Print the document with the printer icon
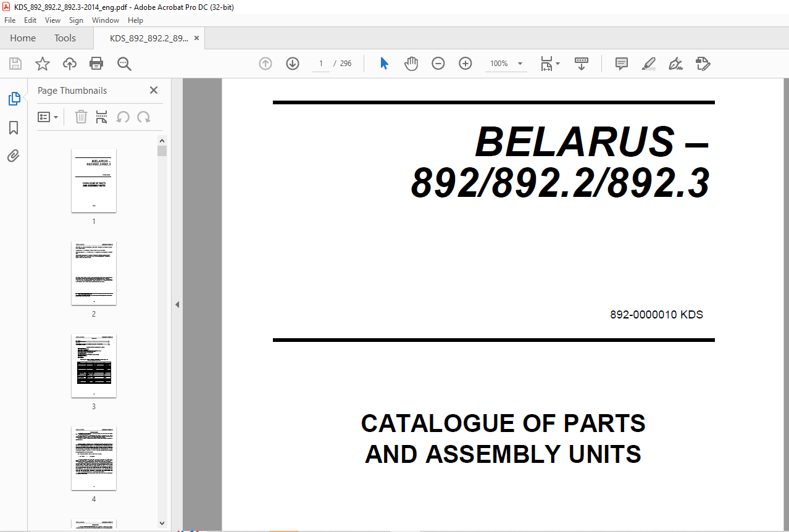Screen dimensions: 789x532 click(x=96, y=64)
